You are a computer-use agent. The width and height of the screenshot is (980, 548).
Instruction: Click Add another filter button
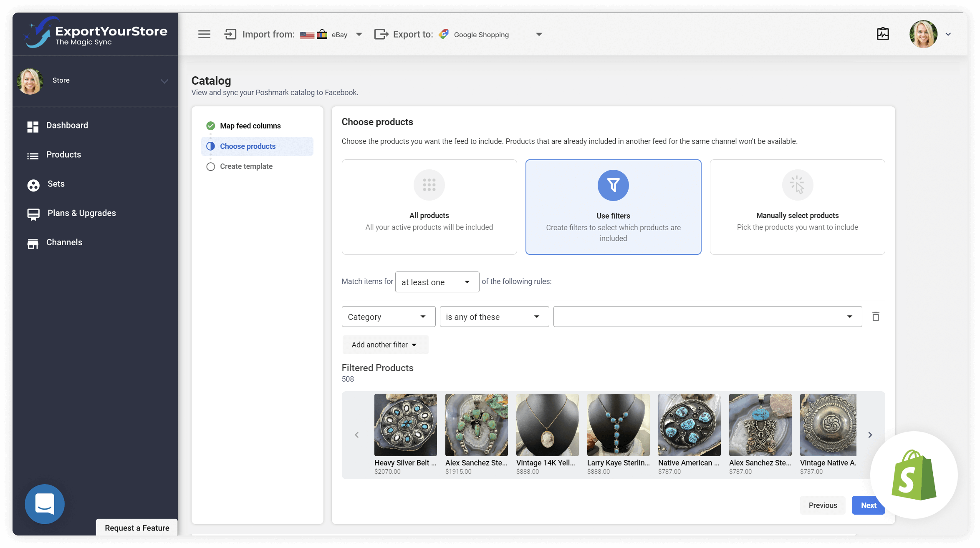click(x=384, y=345)
